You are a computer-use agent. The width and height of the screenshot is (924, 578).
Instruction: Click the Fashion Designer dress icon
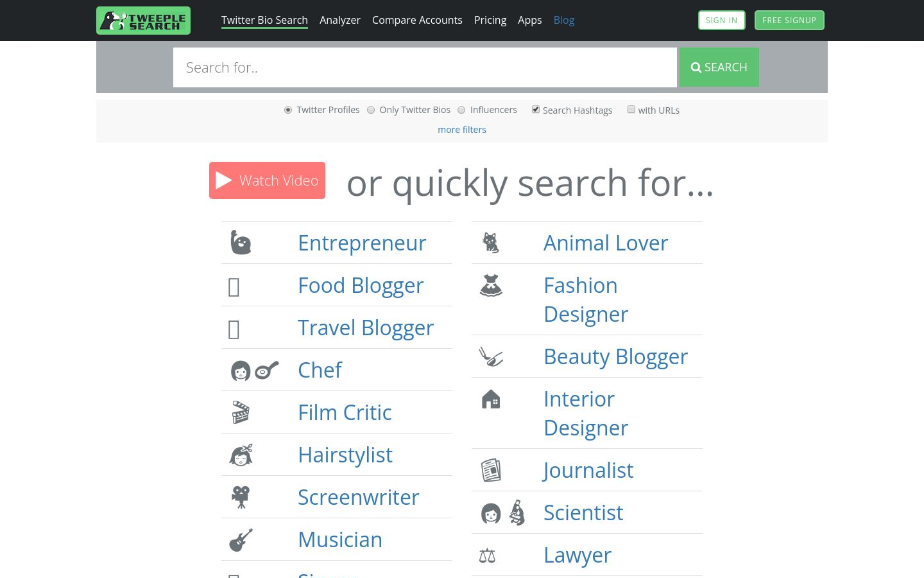point(491,285)
